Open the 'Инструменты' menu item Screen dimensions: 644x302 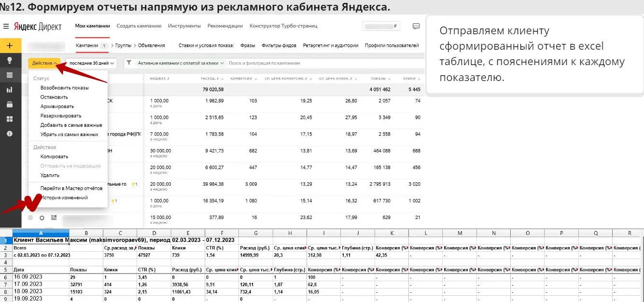coord(185,26)
